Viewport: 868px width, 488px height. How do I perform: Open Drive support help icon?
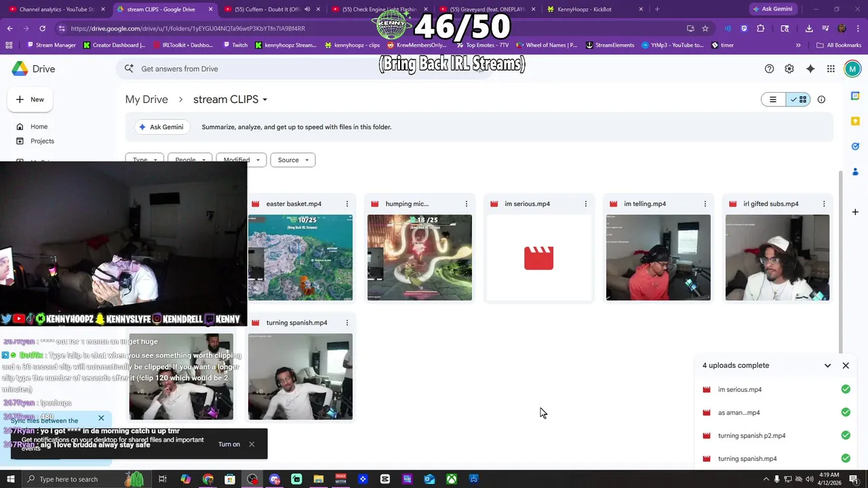point(769,68)
